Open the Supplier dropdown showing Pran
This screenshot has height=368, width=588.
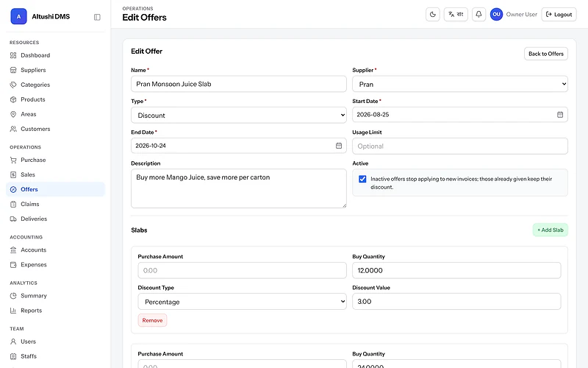pos(460,84)
